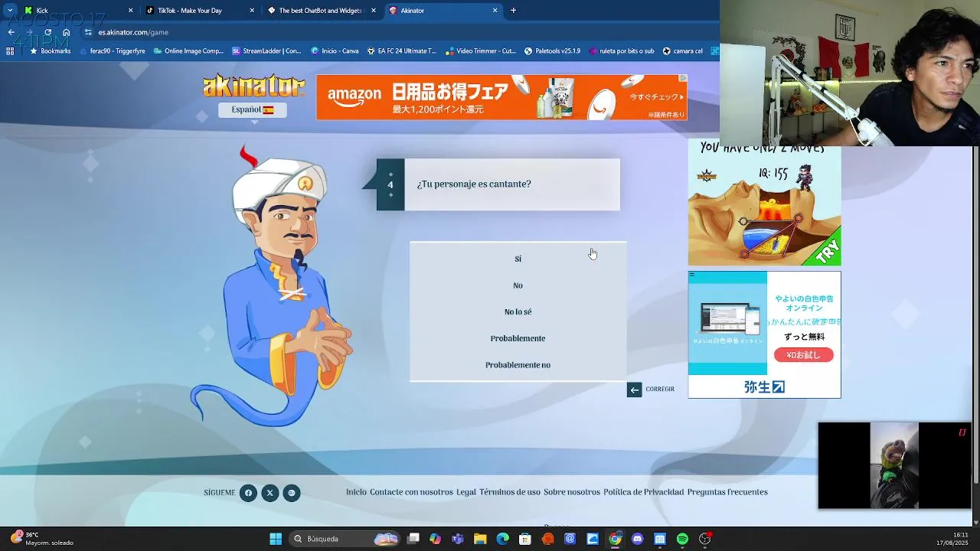
Task: Open Microsoft Teams from taskbar
Action: point(458,539)
